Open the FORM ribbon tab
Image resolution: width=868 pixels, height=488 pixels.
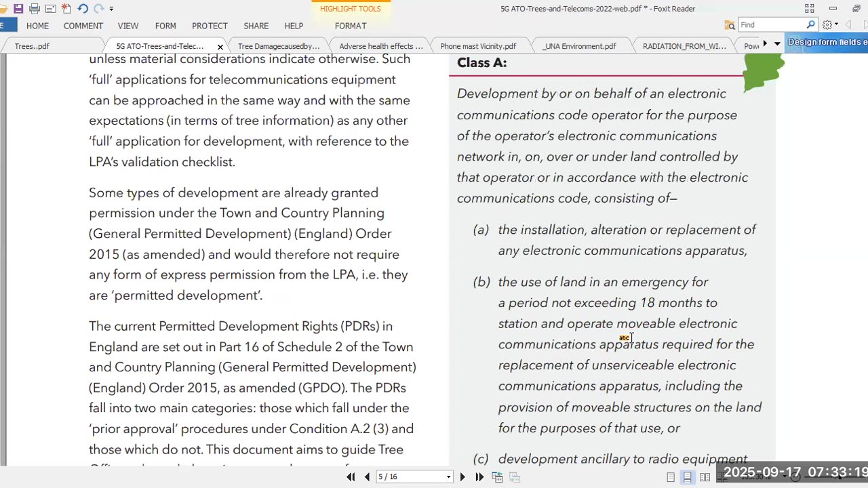click(x=165, y=26)
